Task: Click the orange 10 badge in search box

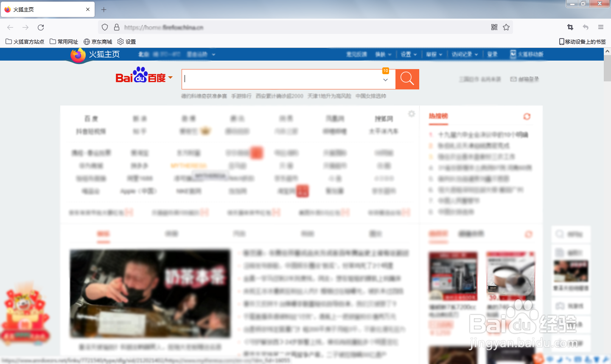Action: tap(385, 71)
